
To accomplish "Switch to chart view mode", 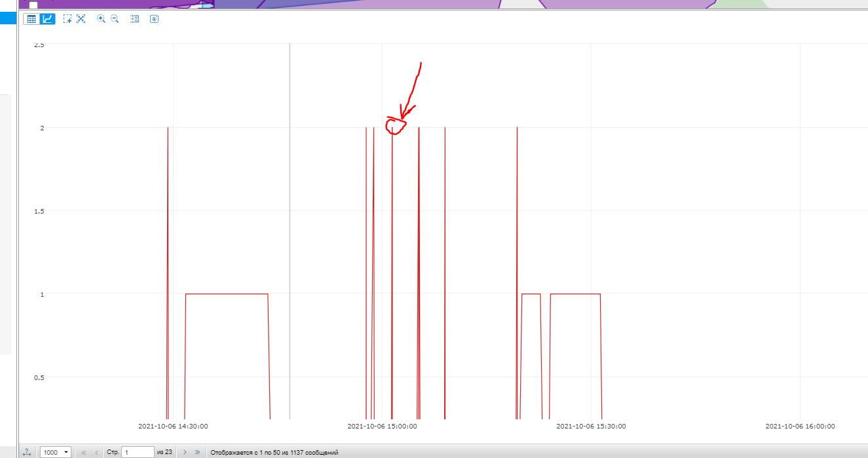I will (x=47, y=19).
